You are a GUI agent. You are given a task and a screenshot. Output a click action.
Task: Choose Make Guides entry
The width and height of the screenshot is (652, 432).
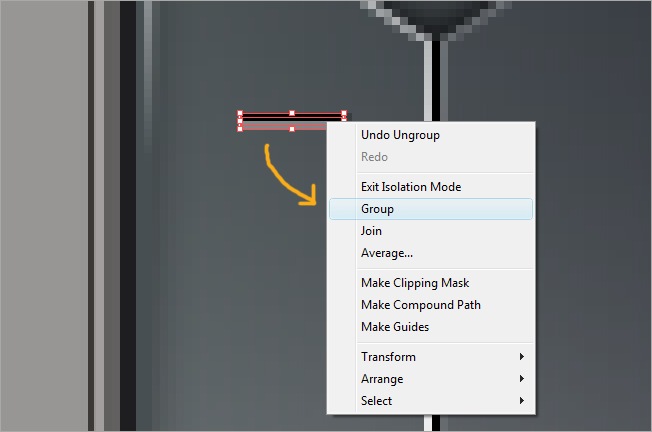pos(431,327)
